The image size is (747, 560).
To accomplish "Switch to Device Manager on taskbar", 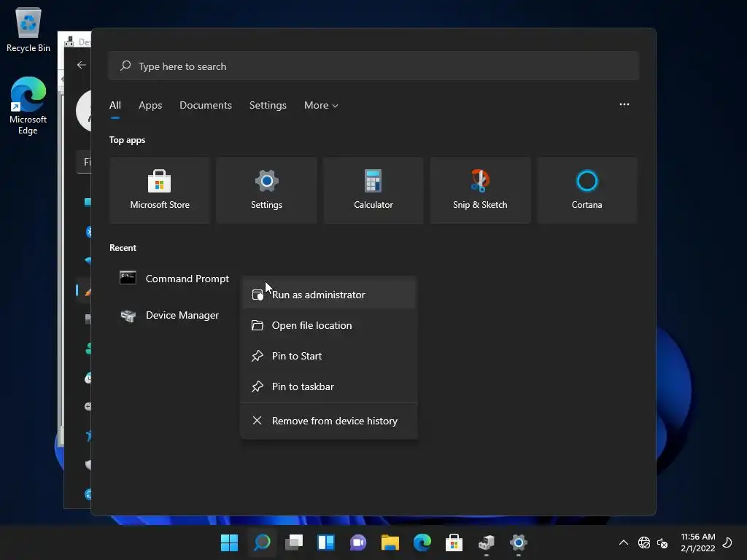I will point(487,542).
